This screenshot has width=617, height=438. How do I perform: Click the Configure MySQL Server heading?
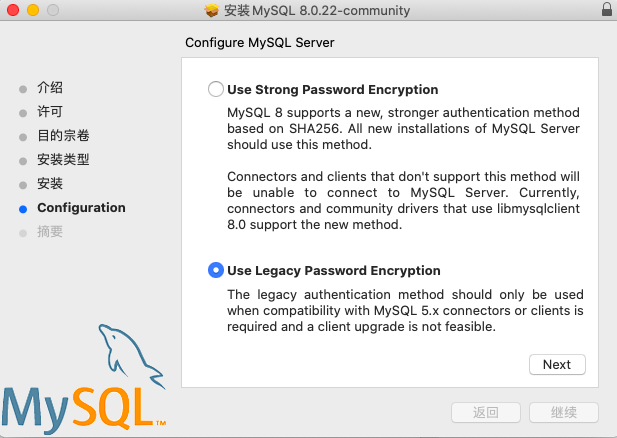259,43
